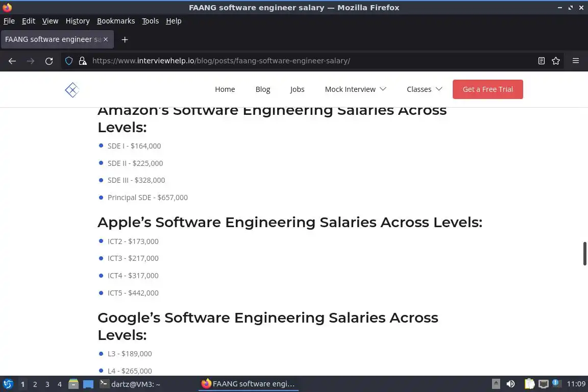Image resolution: width=588 pixels, height=392 pixels.
Task: Open the dartz@VM3 terminal taskbar entry
Action: (x=130, y=384)
